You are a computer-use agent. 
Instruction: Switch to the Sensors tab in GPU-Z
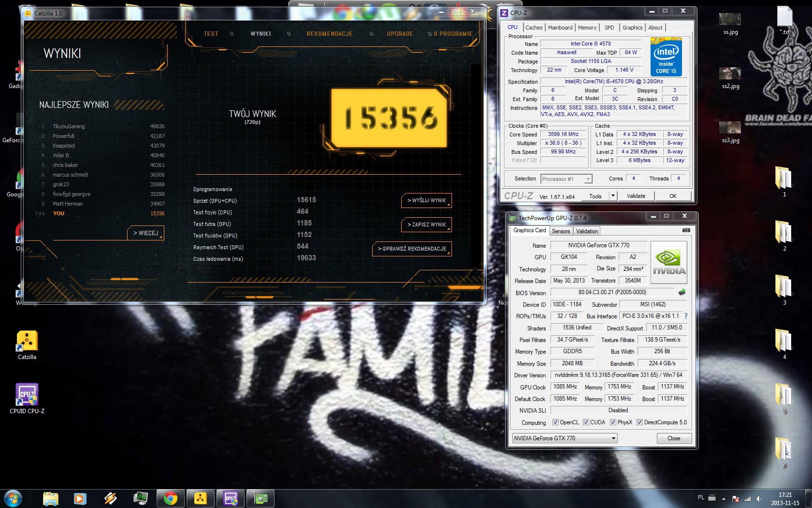click(561, 231)
